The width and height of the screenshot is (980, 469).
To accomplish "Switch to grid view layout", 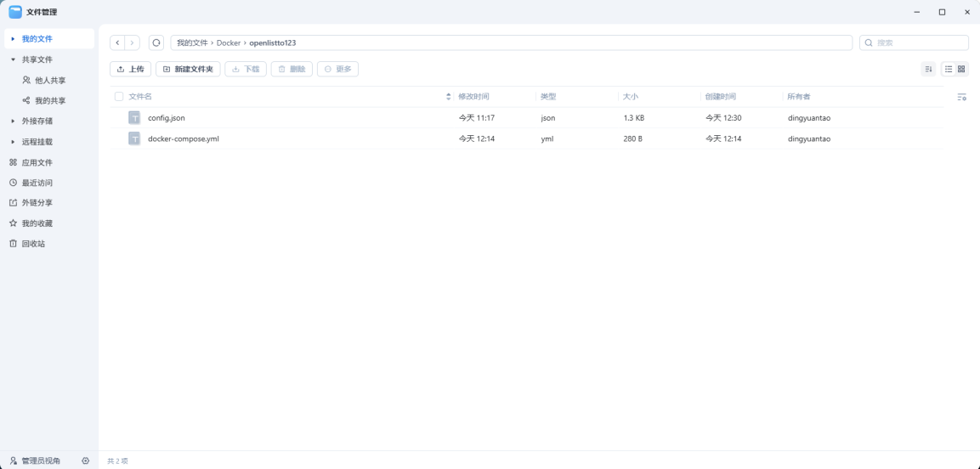I will coord(961,69).
